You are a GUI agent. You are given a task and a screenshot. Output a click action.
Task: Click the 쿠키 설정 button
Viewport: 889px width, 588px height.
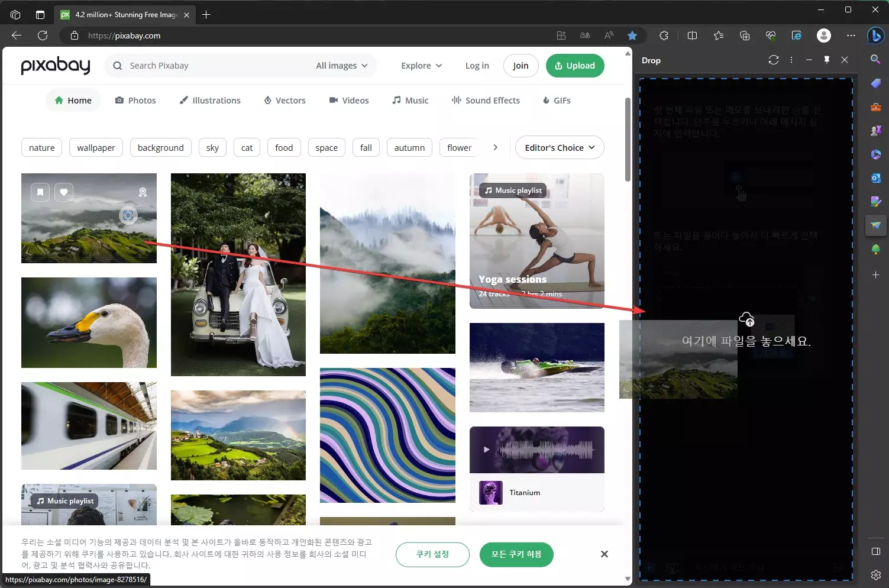pyautogui.click(x=432, y=554)
